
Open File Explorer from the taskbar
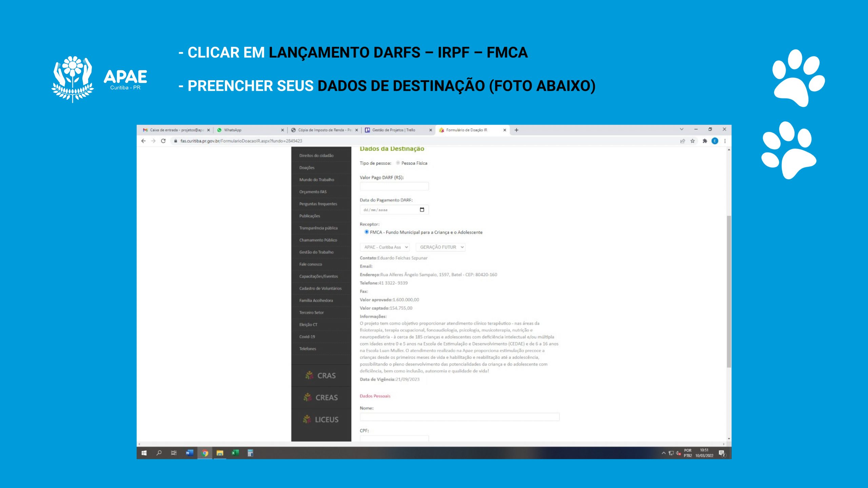coord(220,453)
